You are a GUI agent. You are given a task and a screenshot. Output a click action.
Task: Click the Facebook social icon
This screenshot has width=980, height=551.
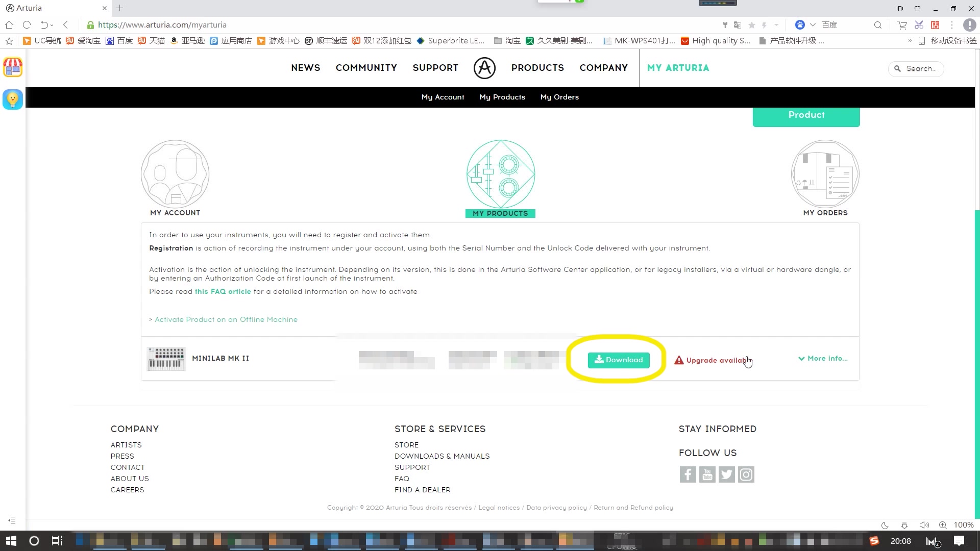(688, 474)
